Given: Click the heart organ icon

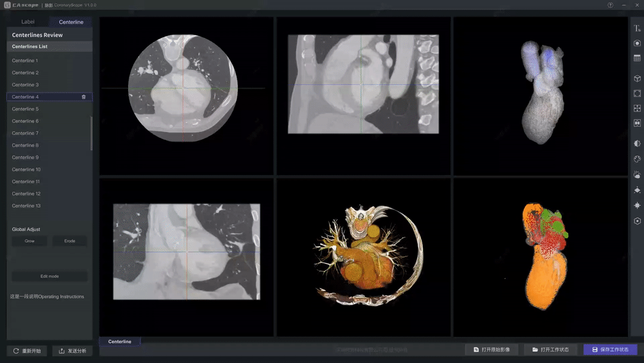Looking at the screenshot, I should (637, 175).
